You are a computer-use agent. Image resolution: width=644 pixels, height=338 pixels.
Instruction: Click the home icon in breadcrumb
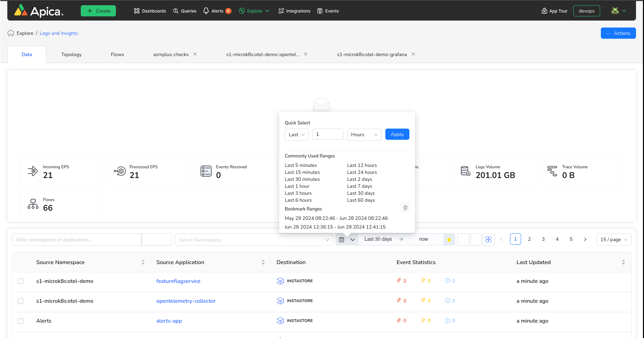pyautogui.click(x=11, y=33)
